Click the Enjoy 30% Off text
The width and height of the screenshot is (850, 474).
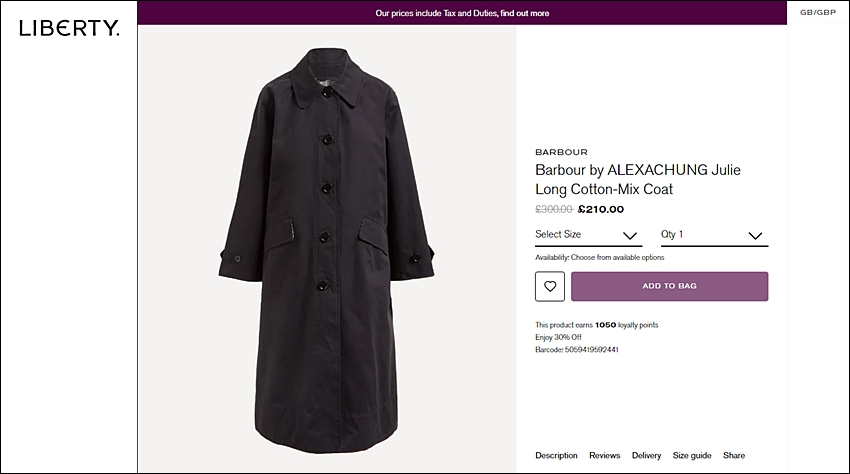tap(558, 337)
